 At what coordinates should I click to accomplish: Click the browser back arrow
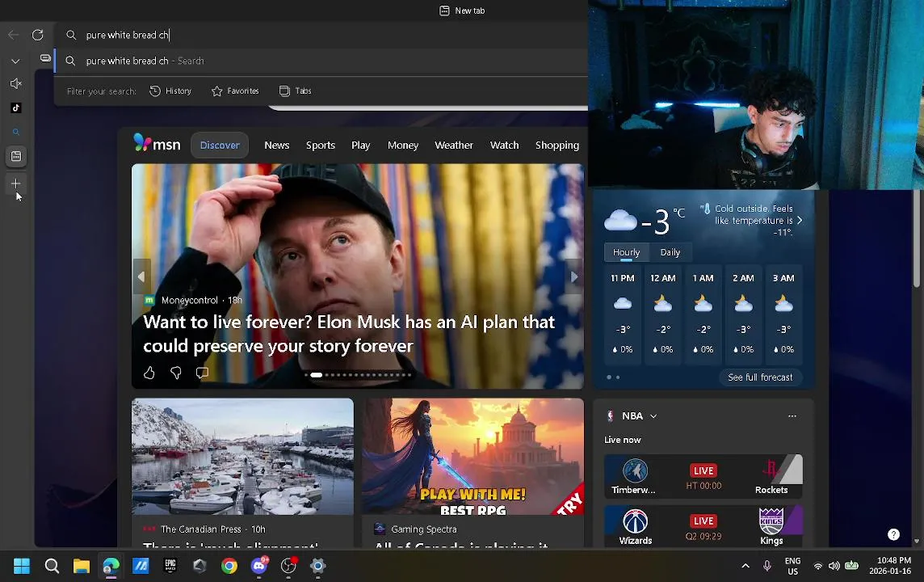[x=13, y=35]
